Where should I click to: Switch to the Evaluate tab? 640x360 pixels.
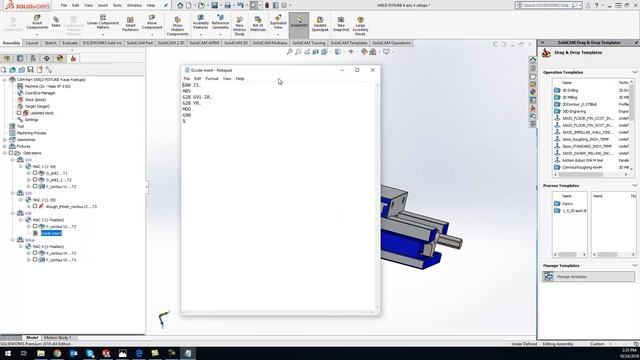pyautogui.click(x=70, y=43)
